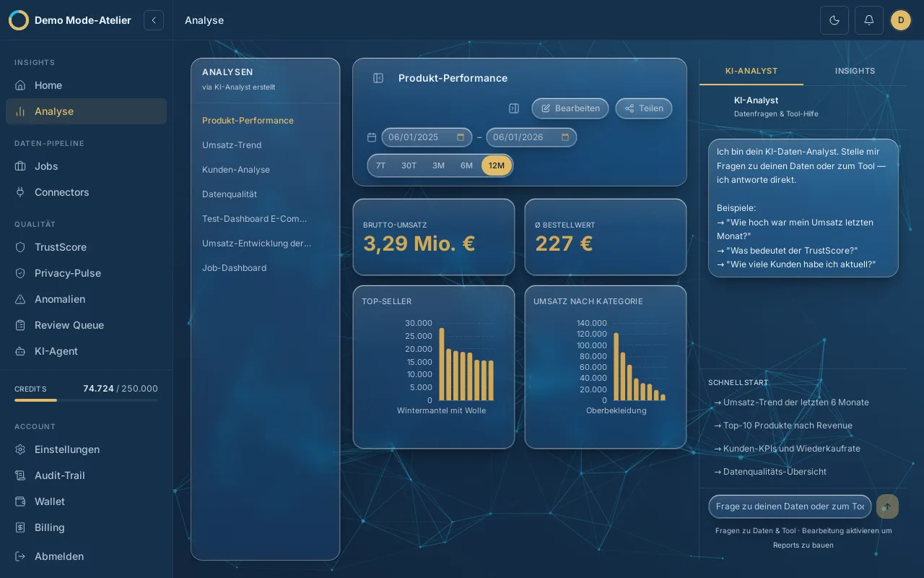Click the Teilen button

644,108
